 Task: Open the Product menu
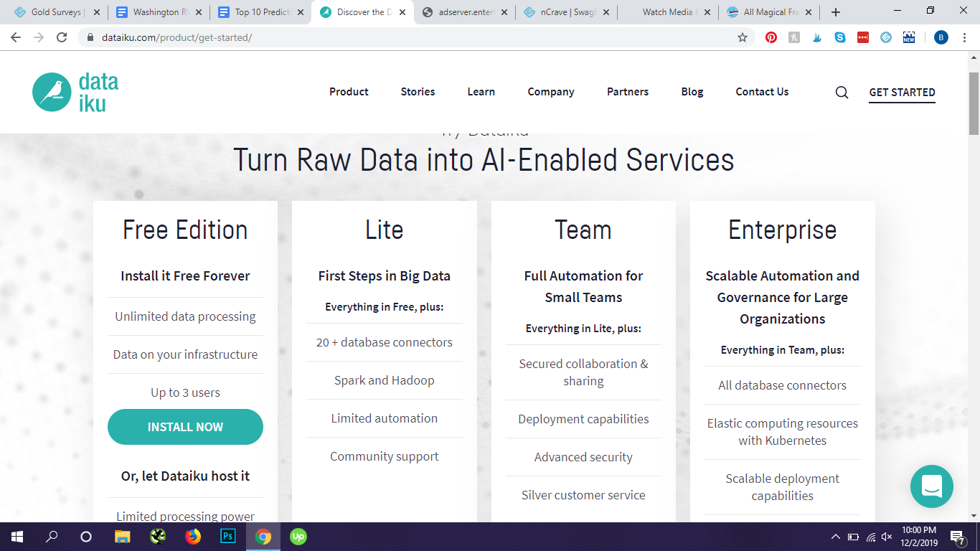pos(349,92)
